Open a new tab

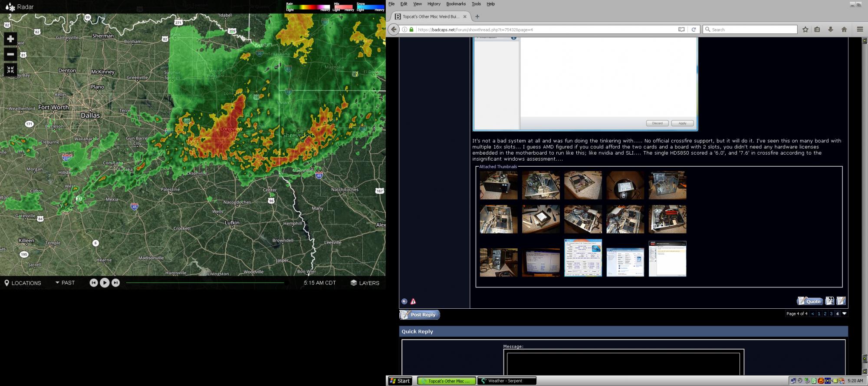click(x=477, y=16)
